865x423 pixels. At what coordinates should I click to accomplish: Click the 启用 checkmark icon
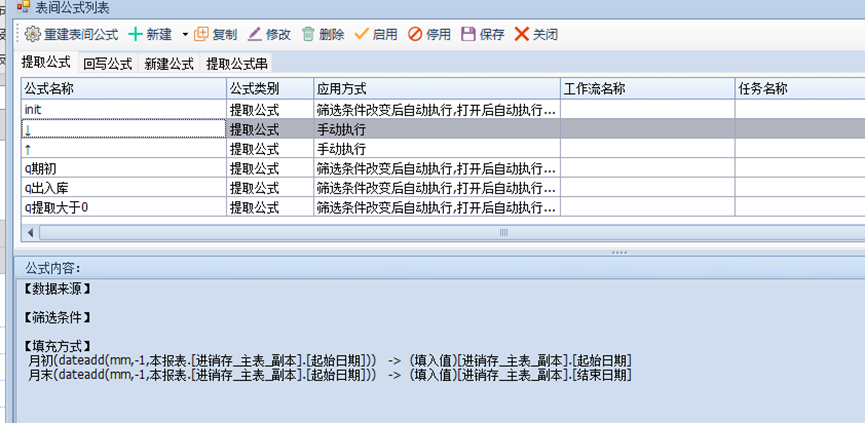[361, 34]
